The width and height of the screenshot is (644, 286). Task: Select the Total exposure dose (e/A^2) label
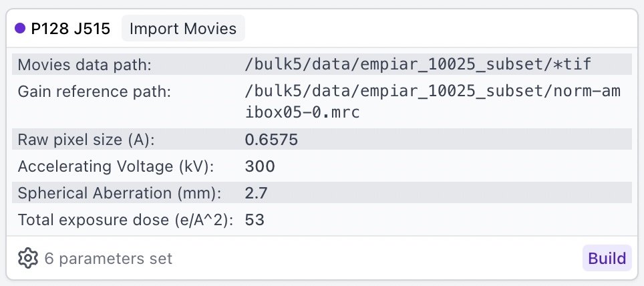click(x=126, y=220)
